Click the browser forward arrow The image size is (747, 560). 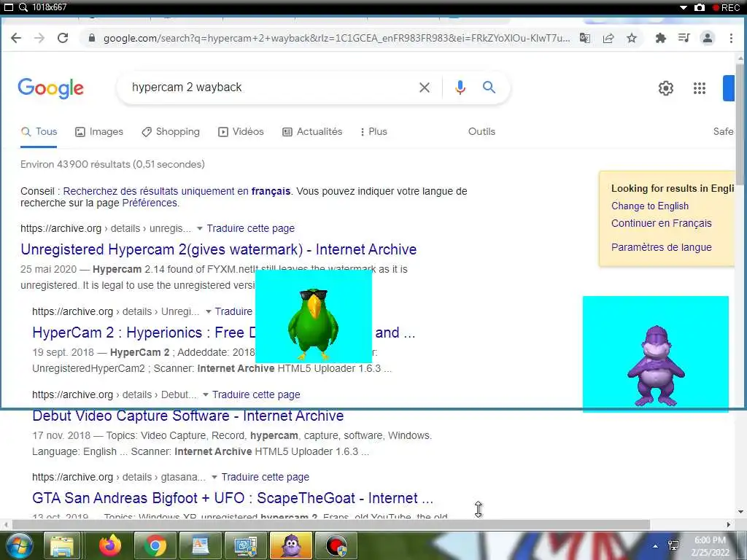coord(39,38)
